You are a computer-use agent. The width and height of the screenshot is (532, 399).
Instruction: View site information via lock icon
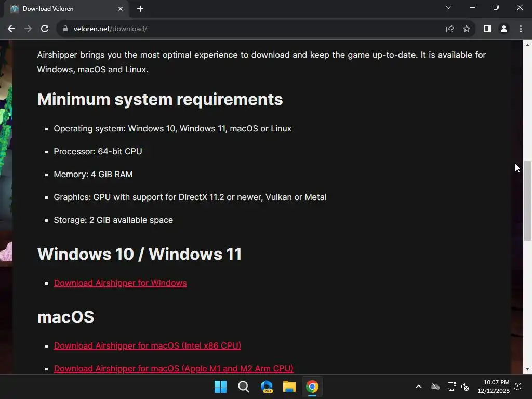point(65,29)
